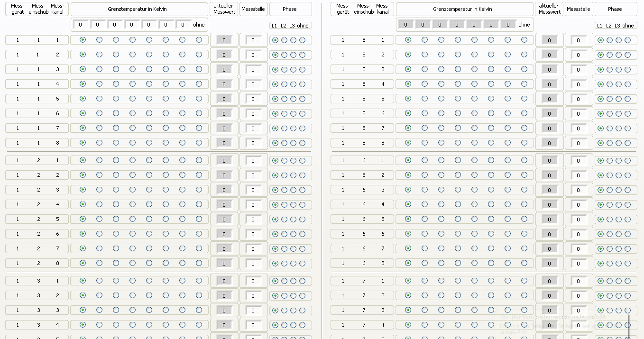
Task: Pick sixth limit temperature radio in row 1-1-7
Action: pyautogui.click(x=166, y=128)
